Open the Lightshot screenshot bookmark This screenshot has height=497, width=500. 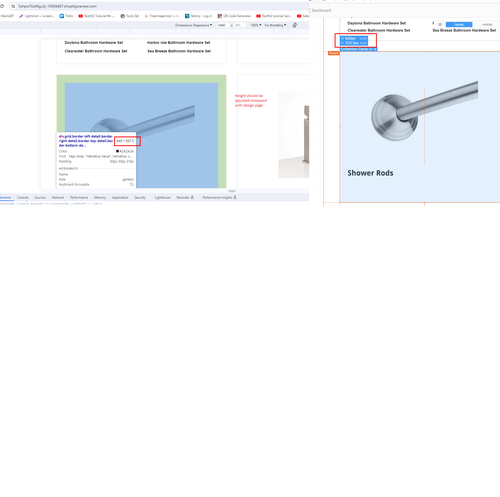pos(36,16)
